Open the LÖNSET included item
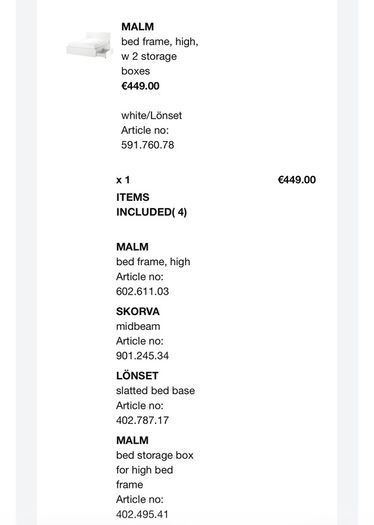The image size is (374, 525). (137, 376)
